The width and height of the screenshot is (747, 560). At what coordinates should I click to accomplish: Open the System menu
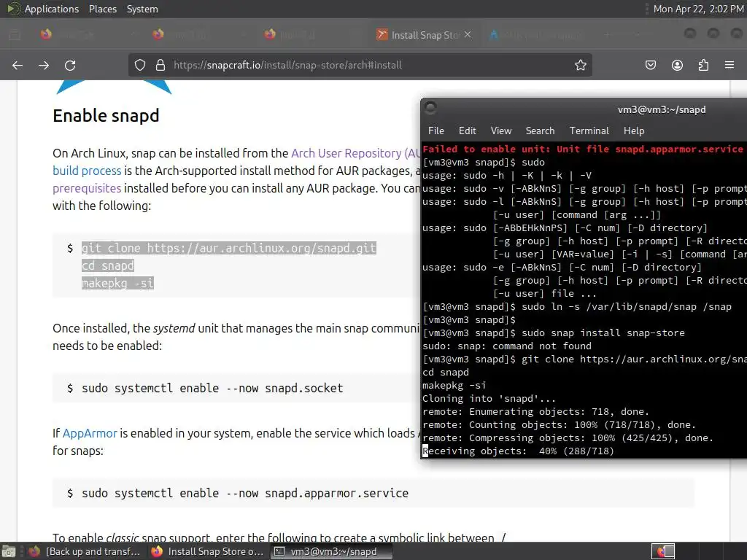[x=142, y=9]
